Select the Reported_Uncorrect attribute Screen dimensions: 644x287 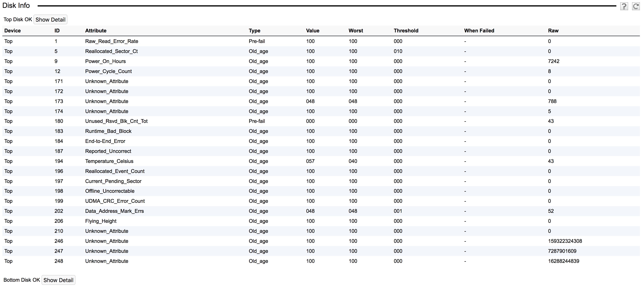(108, 151)
